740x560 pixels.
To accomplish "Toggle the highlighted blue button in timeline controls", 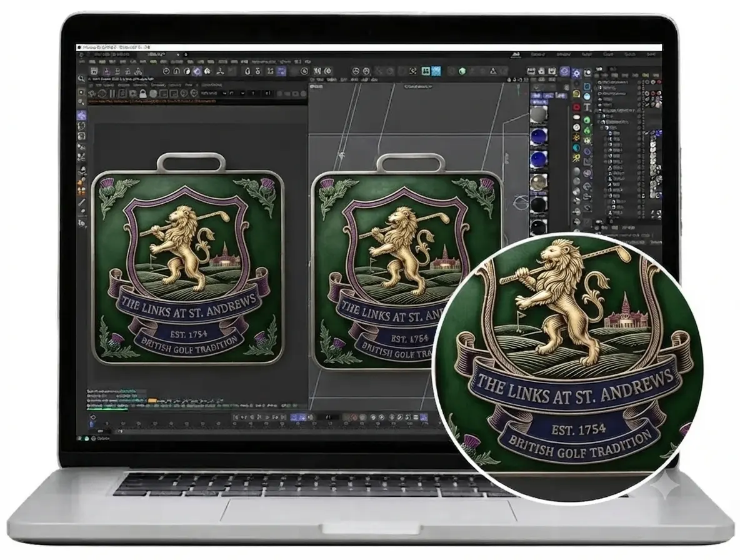I will coord(297,417).
